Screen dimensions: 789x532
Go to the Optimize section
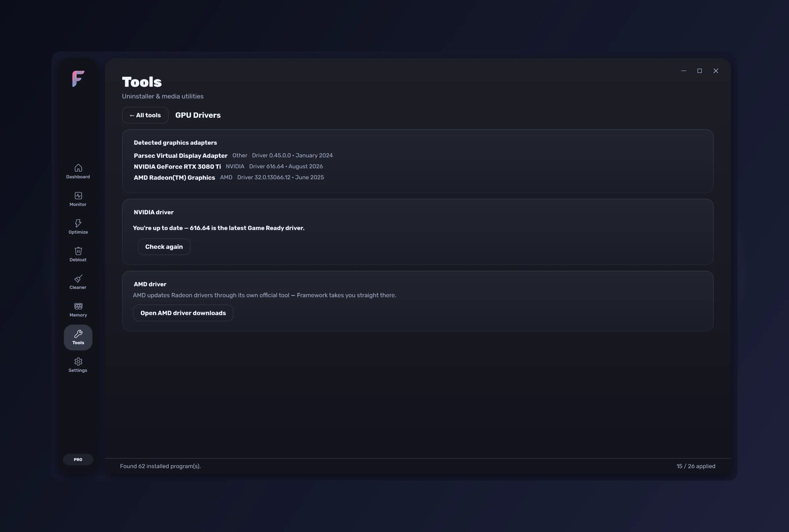78,227
